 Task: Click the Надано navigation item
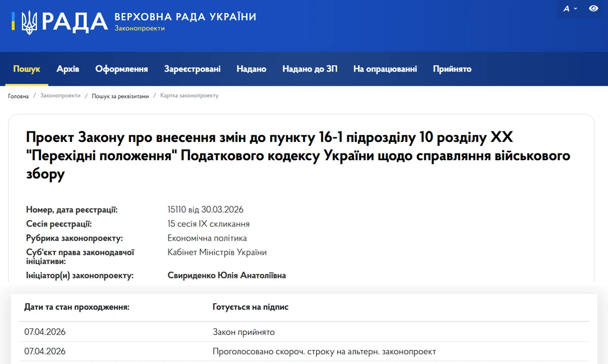click(x=251, y=69)
